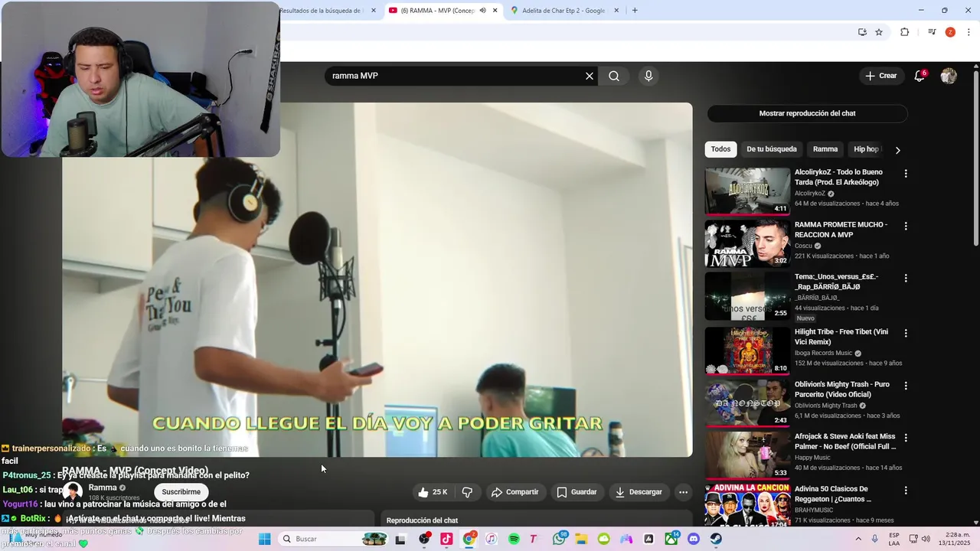980x551 pixels.
Task: Like the video with thumbs up
Action: [433, 492]
